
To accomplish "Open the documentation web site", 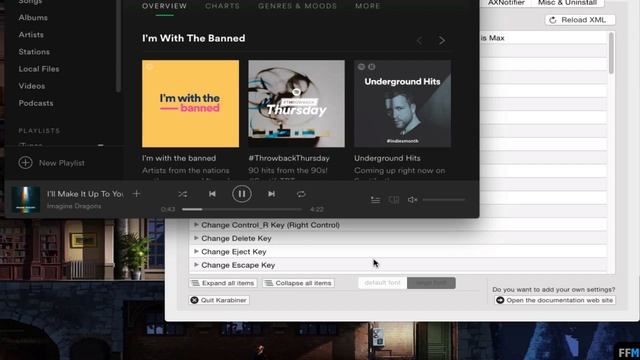I will coord(555,300).
